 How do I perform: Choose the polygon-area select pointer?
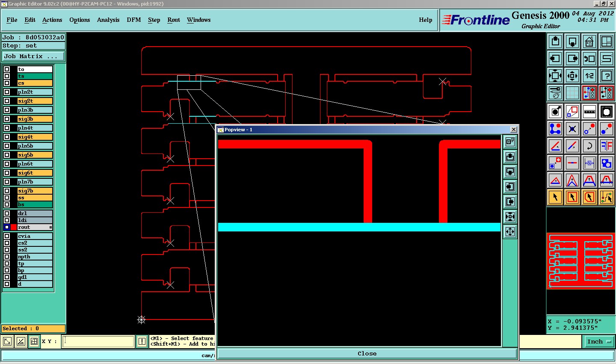(x=589, y=197)
